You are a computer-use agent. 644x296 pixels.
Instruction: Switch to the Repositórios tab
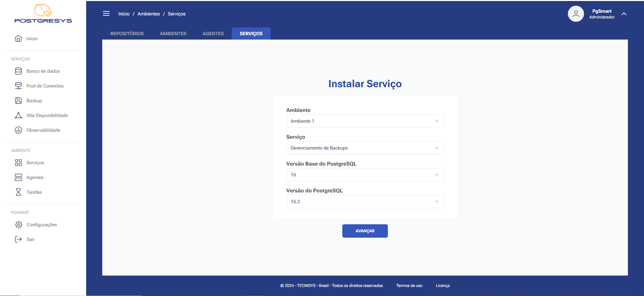click(x=127, y=34)
